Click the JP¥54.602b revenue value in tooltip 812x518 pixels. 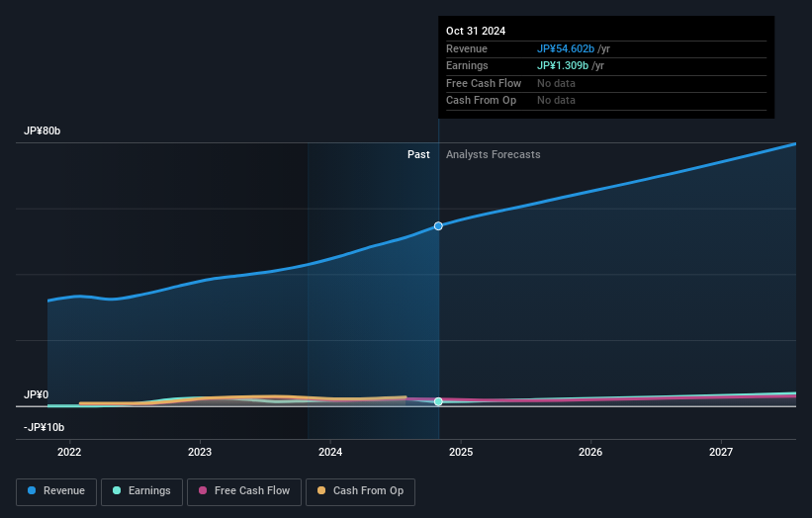pos(566,48)
